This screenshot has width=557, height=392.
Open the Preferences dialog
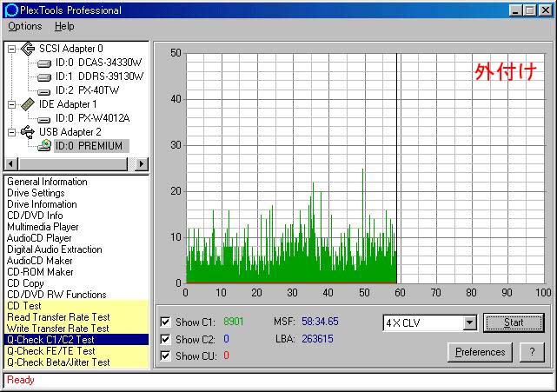pos(480,352)
